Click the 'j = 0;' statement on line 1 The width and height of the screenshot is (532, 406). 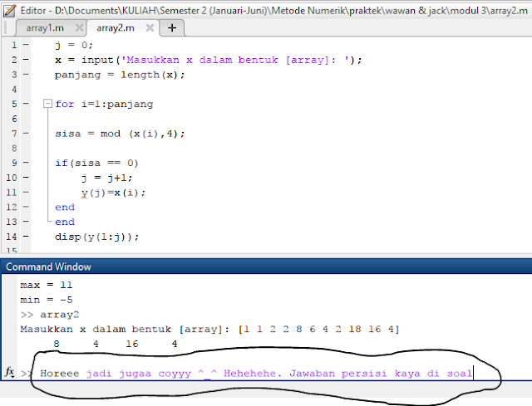[74, 45]
